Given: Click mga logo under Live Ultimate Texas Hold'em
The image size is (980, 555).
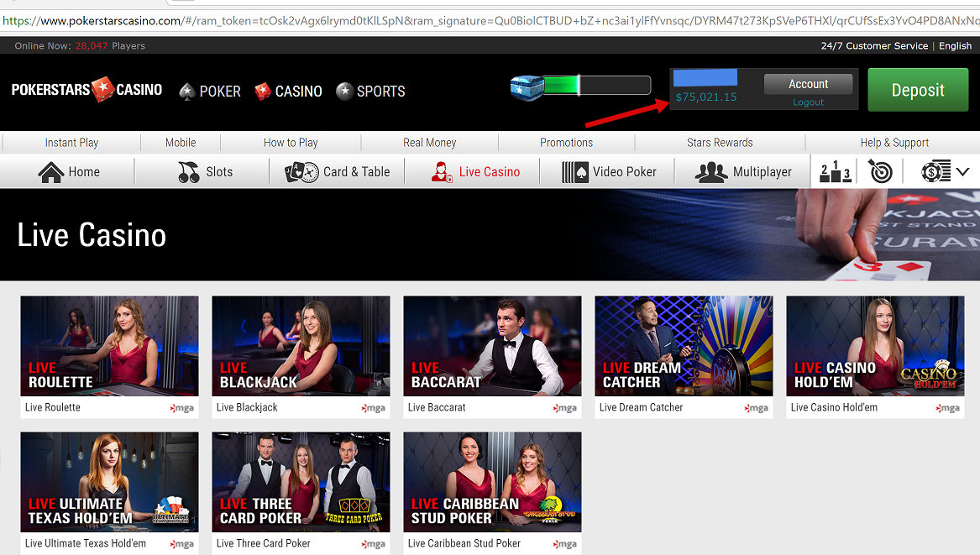Looking at the screenshot, I should 182,544.
